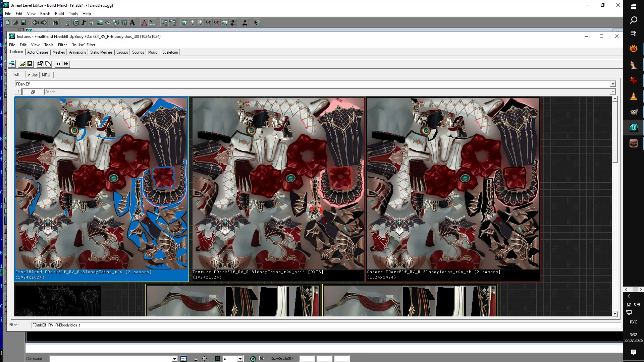Expand the FDarkElf package dropdown
Viewport: 644px width, 362px height.
(613, 84)
